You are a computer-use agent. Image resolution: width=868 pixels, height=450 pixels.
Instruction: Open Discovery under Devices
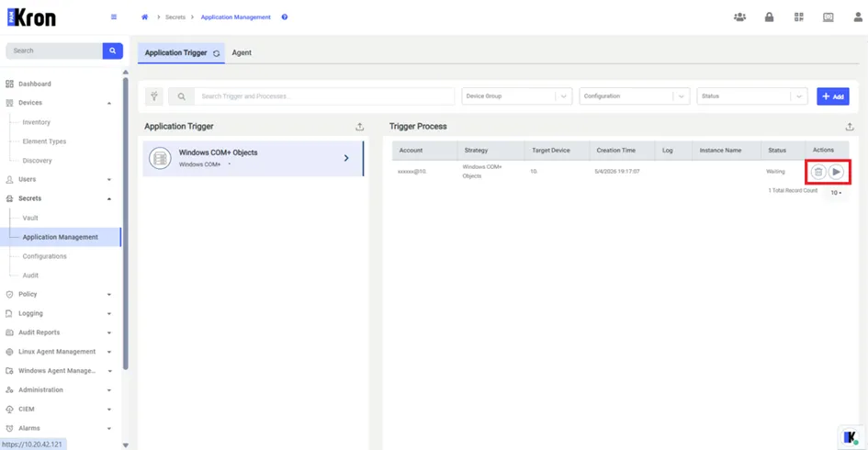[37, 161]
